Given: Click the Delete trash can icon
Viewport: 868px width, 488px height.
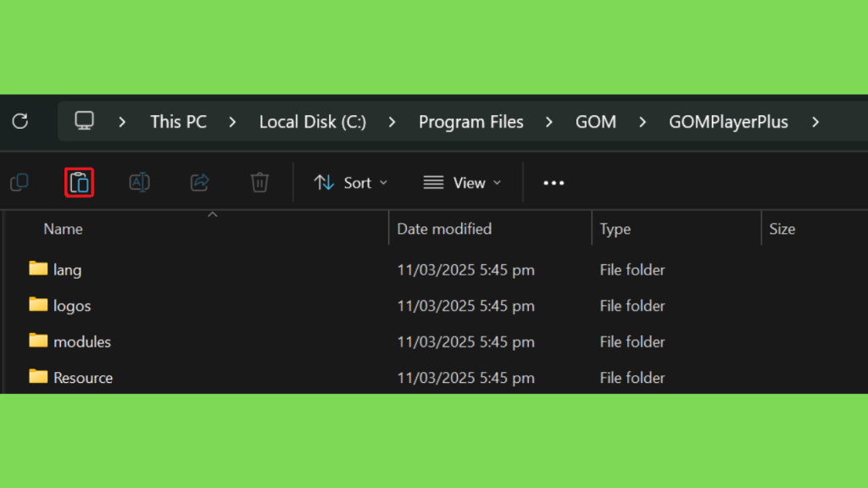Looking at the screenshot, I should (x=259, y=182).
